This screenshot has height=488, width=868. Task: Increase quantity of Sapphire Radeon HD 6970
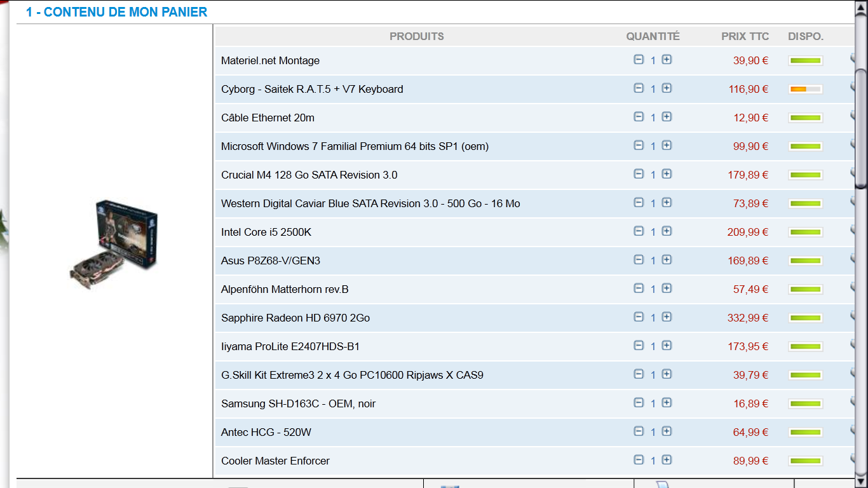(x=667, y=317)
